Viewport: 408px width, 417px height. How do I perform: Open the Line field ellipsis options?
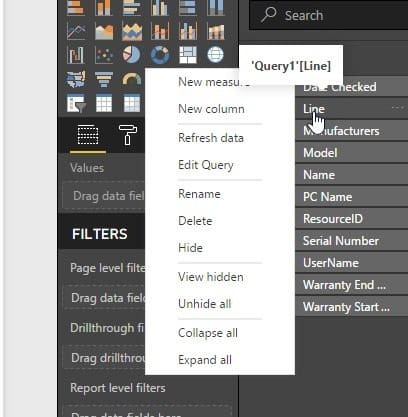pyautogui.click(x=398, y=108)
